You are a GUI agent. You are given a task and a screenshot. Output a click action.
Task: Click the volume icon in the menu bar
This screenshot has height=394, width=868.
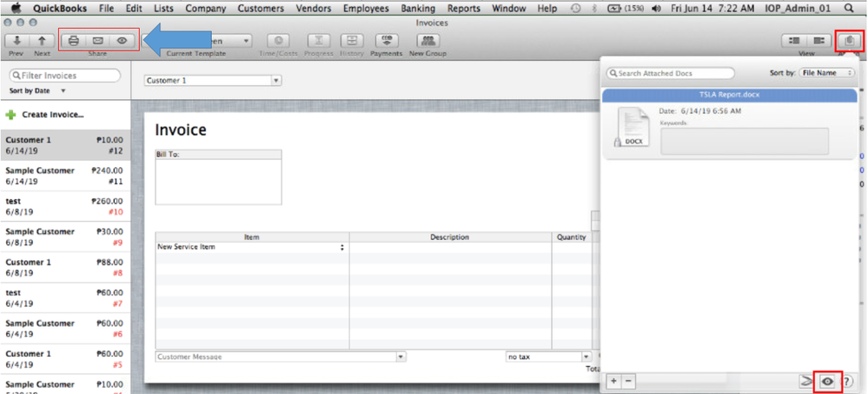[x=657, y=9]
